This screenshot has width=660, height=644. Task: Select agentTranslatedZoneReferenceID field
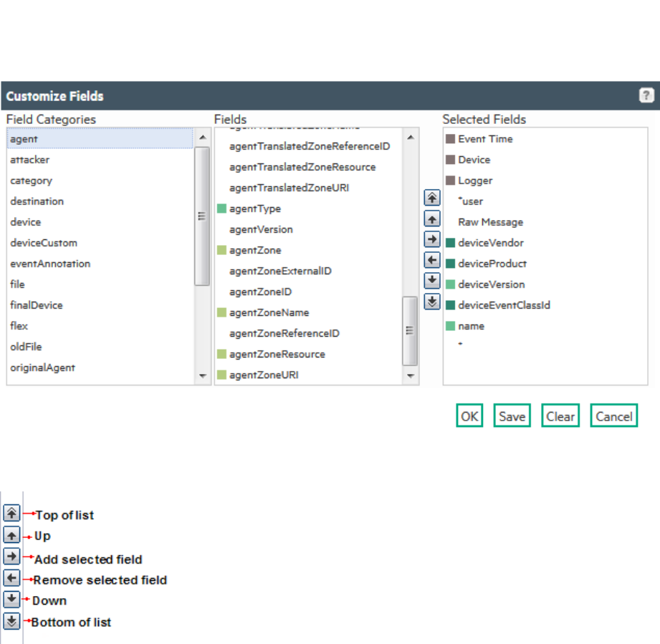310,146
